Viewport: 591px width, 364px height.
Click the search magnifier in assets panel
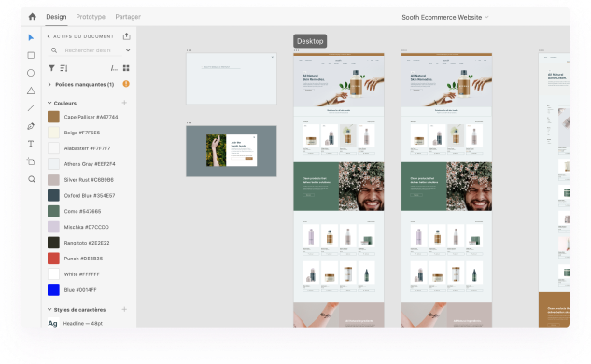(x=54, y=50)
